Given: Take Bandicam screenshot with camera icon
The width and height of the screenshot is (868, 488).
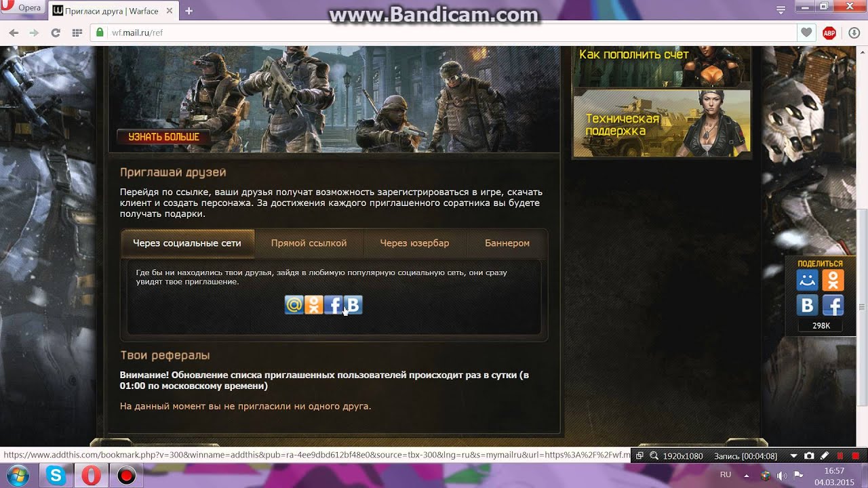Looking at the screenshot, I should tap(809, 456).
